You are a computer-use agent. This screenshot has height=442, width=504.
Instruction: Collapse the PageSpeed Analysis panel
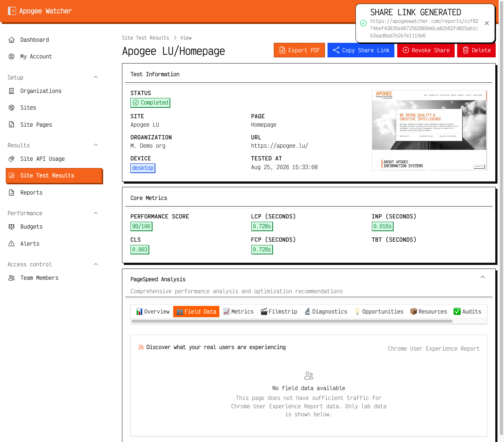click(483, 277)
